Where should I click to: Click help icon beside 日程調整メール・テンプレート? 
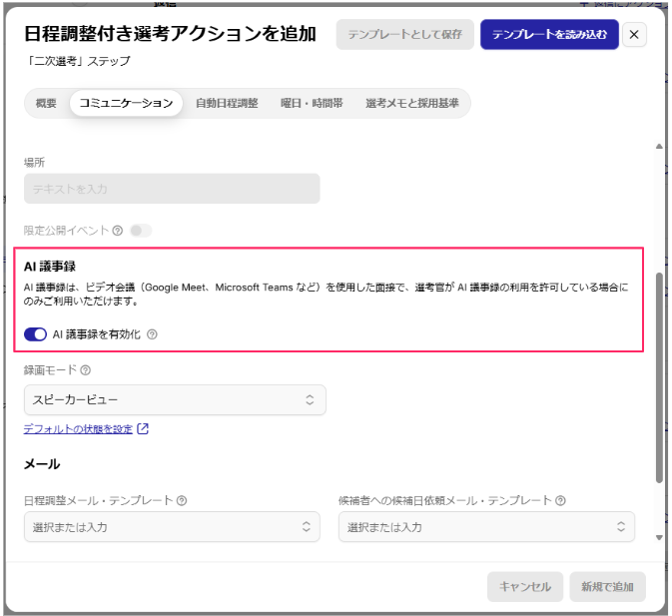pyautogui.click(x=182, y=500)
